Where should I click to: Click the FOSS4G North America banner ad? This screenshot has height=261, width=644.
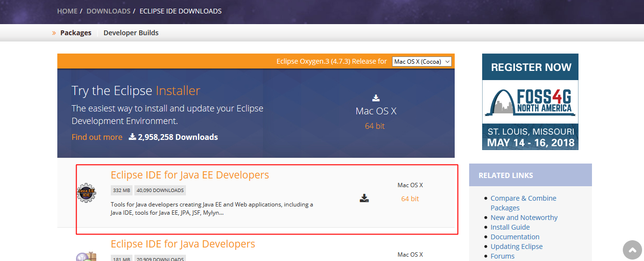[530, 102]
